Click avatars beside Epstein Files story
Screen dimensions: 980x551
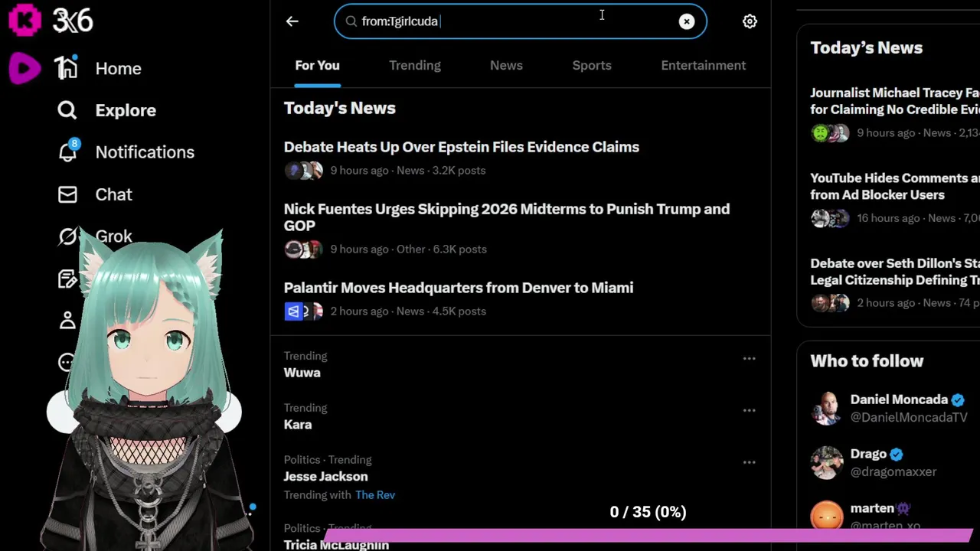(304, 171)
